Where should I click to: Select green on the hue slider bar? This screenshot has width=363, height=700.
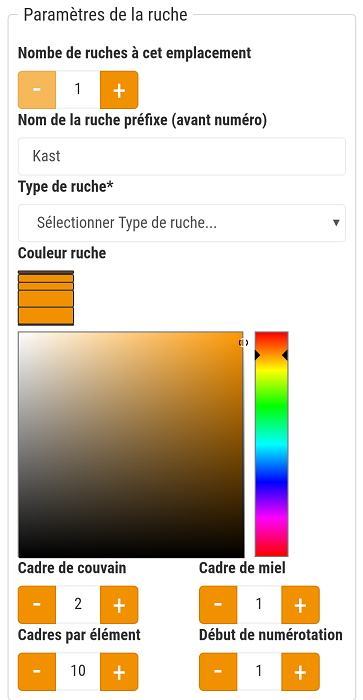271,405
